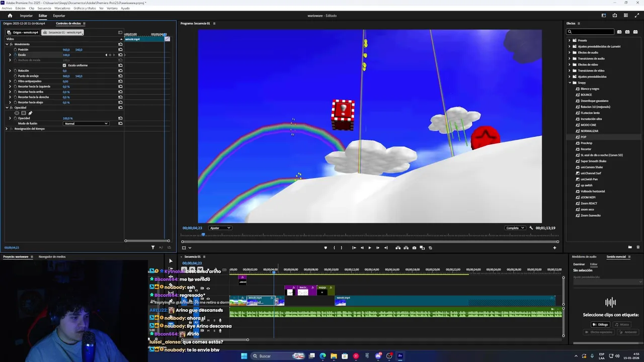Toggle animation stopwatch for Rotación
The height and width of the screenshot is (362, 644).
point(15,71)
